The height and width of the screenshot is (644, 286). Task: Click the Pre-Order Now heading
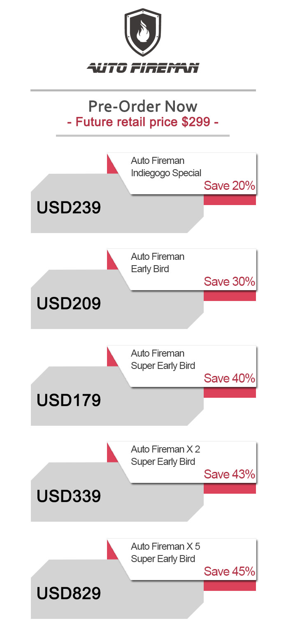click(143, 107)
